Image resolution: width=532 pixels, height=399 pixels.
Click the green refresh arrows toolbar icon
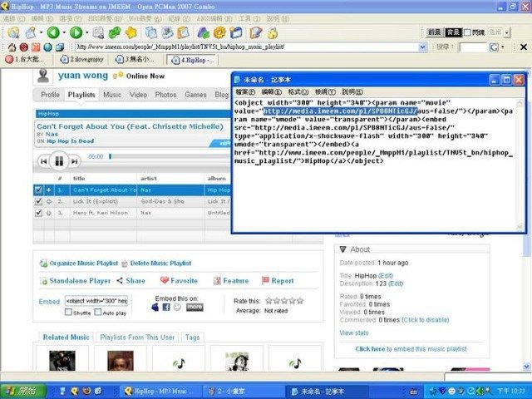115,32
